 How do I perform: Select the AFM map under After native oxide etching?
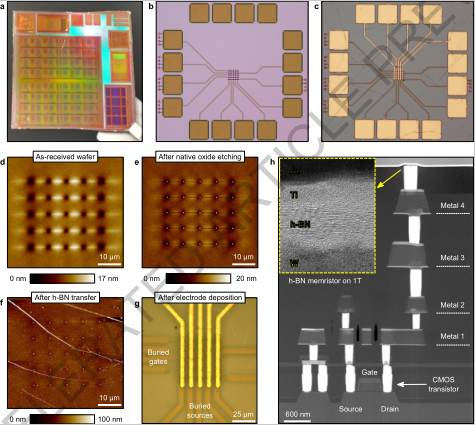pyautogui.click(x=200, y=213)
